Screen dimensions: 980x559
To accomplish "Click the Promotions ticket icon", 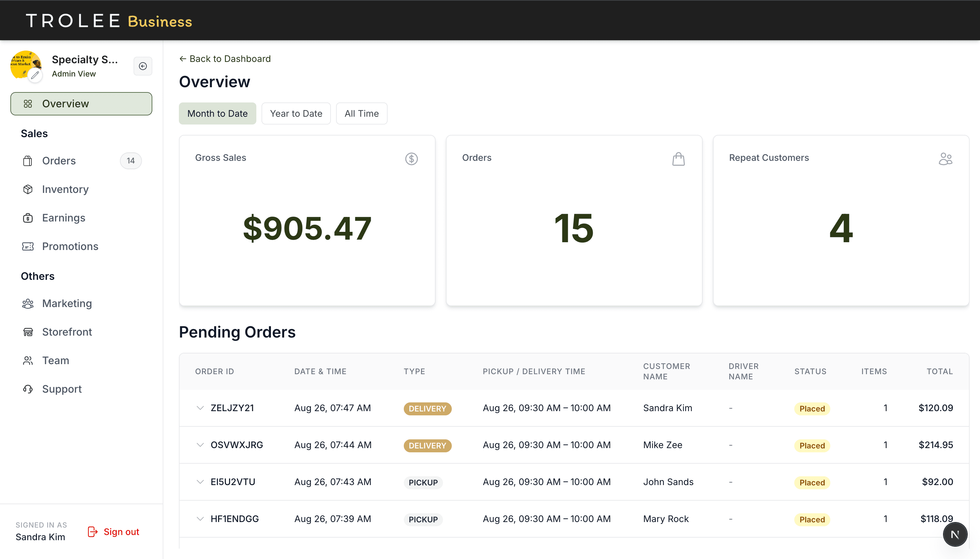I will point(28,246).
